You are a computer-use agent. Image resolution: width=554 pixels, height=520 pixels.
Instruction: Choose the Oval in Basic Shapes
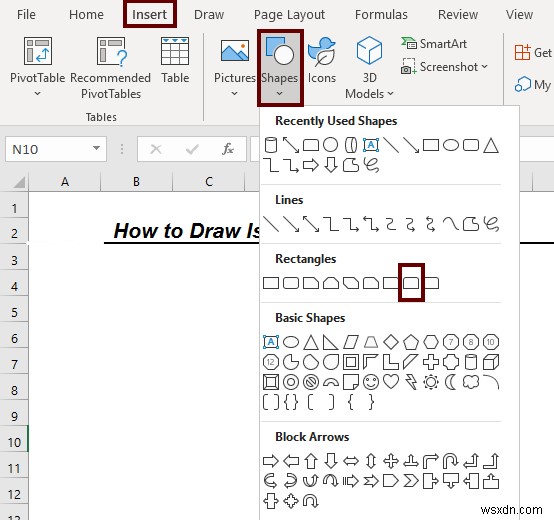[x=291, y=342]
